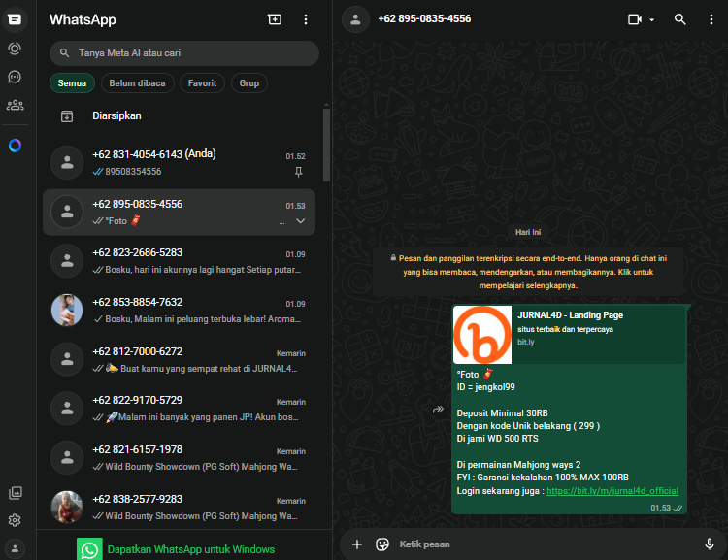Click the WhatsApp title text

[83, 19]
